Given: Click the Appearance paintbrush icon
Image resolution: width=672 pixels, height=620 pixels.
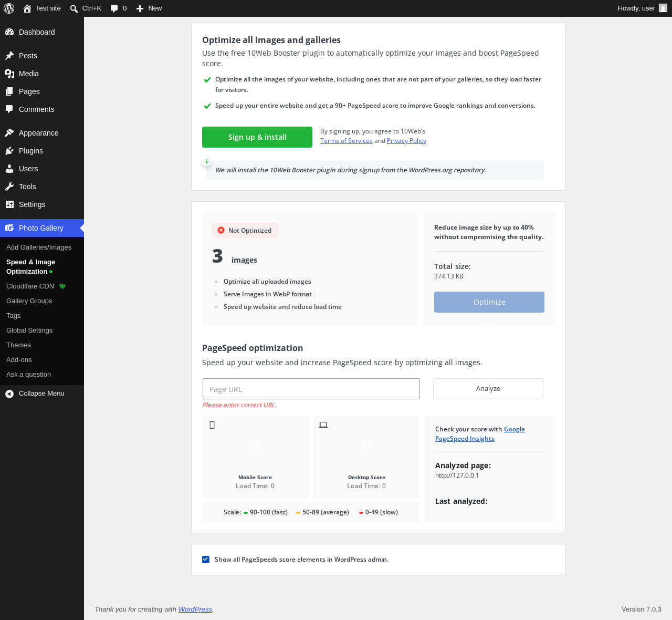Looking at the screenshot, I should pyautogui.click(x=9, y=133).
